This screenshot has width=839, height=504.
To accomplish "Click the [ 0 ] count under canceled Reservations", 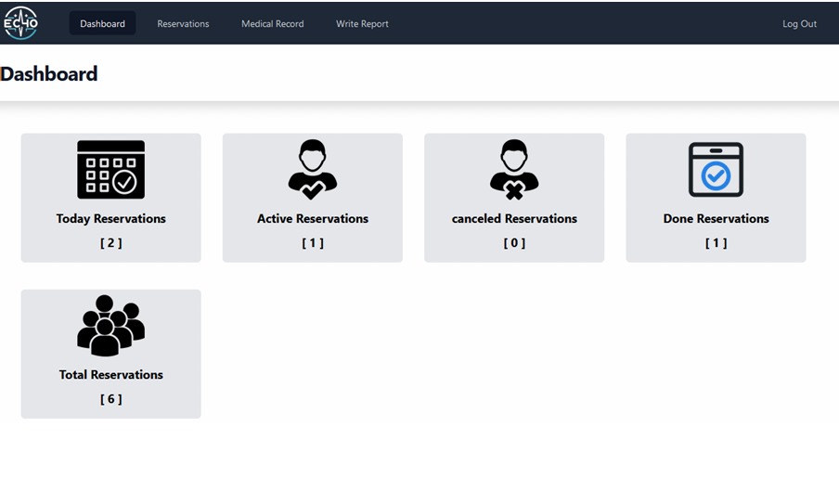I will 514,243.
